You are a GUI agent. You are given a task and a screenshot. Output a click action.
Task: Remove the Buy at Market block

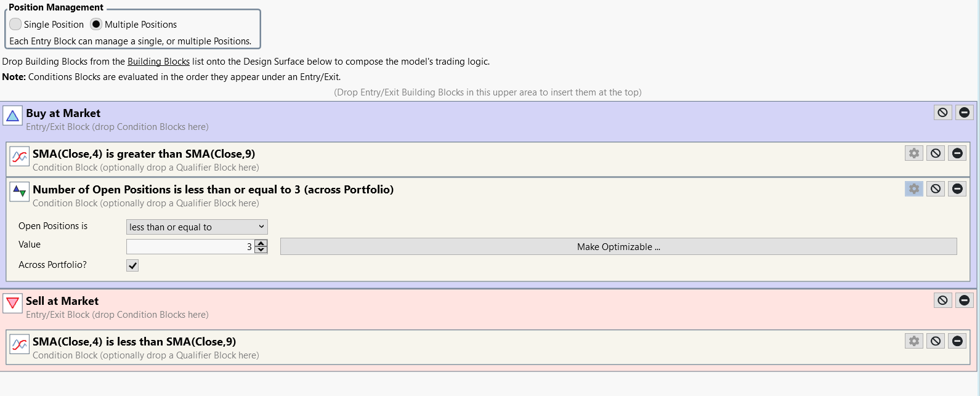[x=964, y=113]
